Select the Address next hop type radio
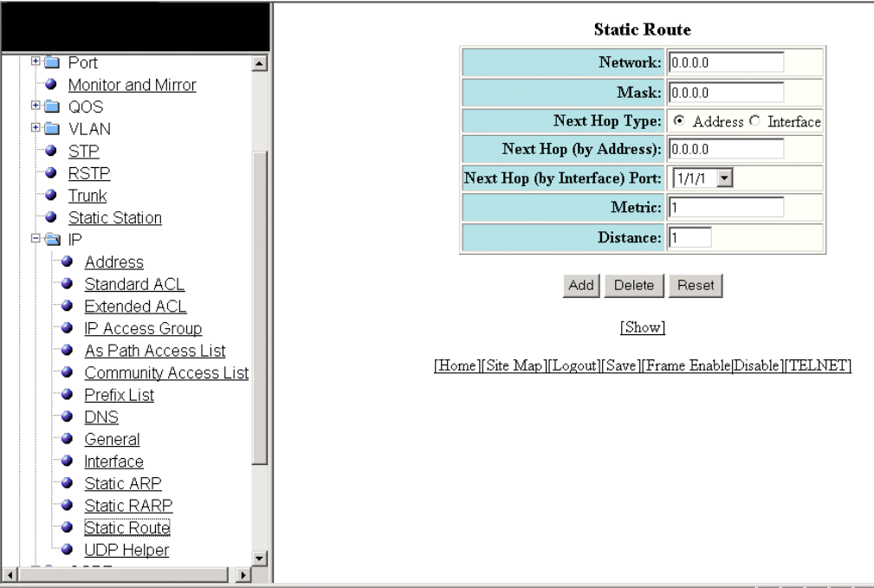The image size is (874, 588). pyautogui.click(x=679, y=120)
